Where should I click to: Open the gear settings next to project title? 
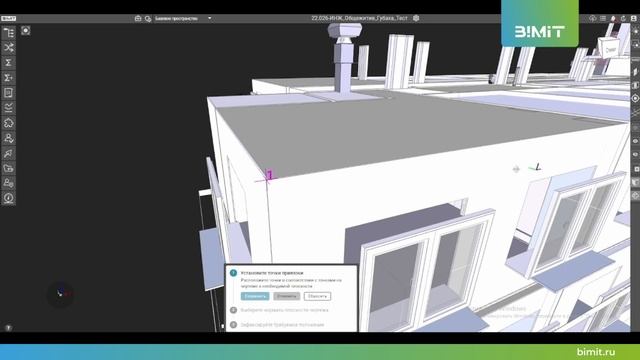tap(416, 18)
